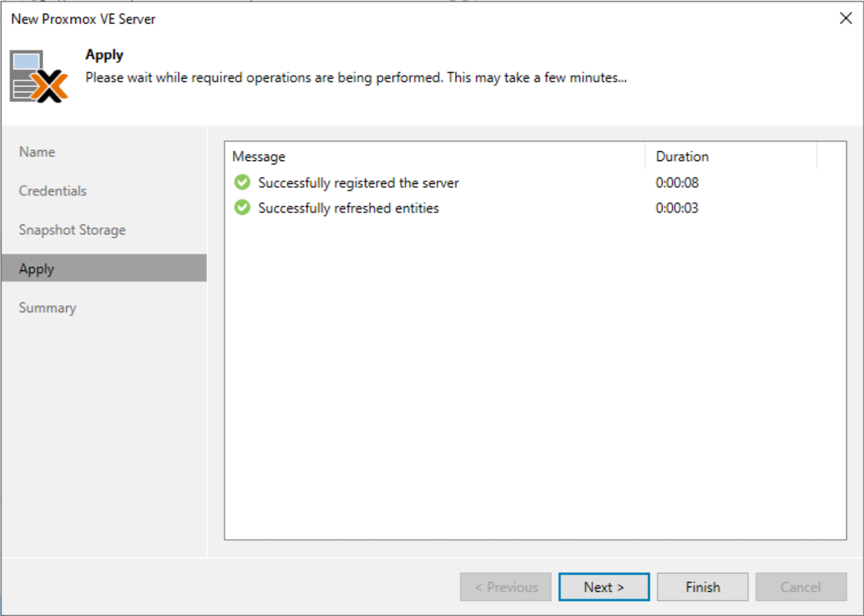Viewport: 864px width, 616px height.
Task: Open the Credentials step in the sidebar
Action: (x=52, y=190)
